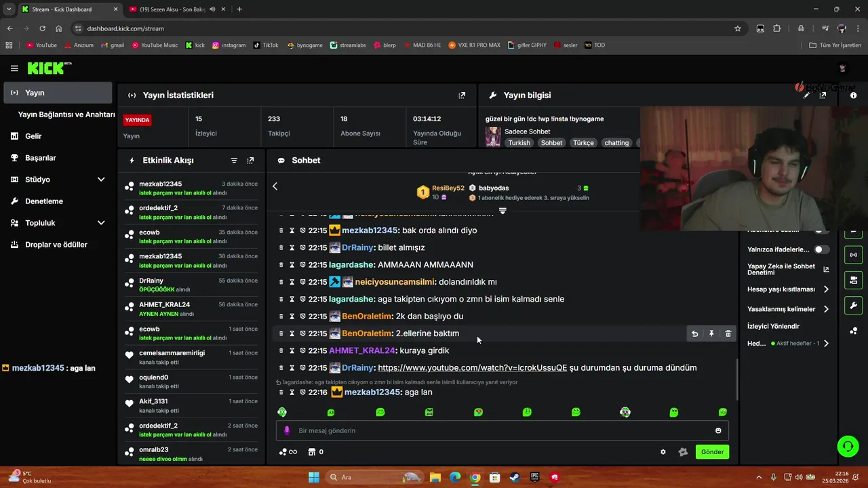Open the Chrome tab search dropdown
868x488 pixels.
point(9,9)
